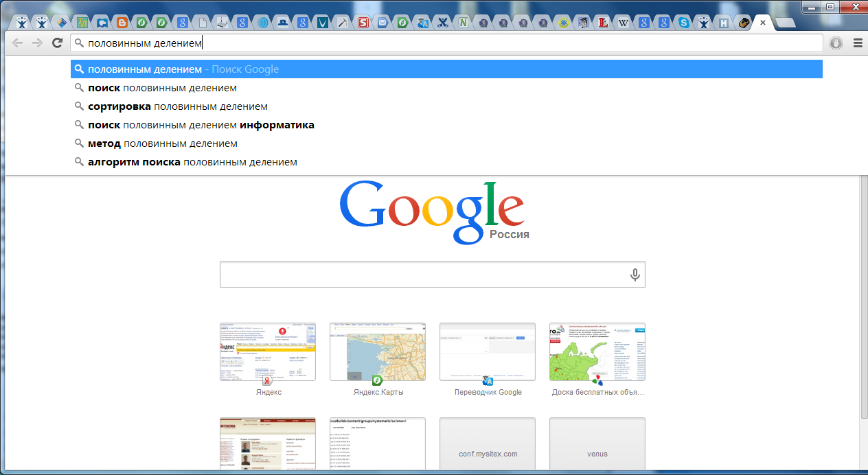
Task: Open the Яндекс thumbnail
Action: coord(268,351)
